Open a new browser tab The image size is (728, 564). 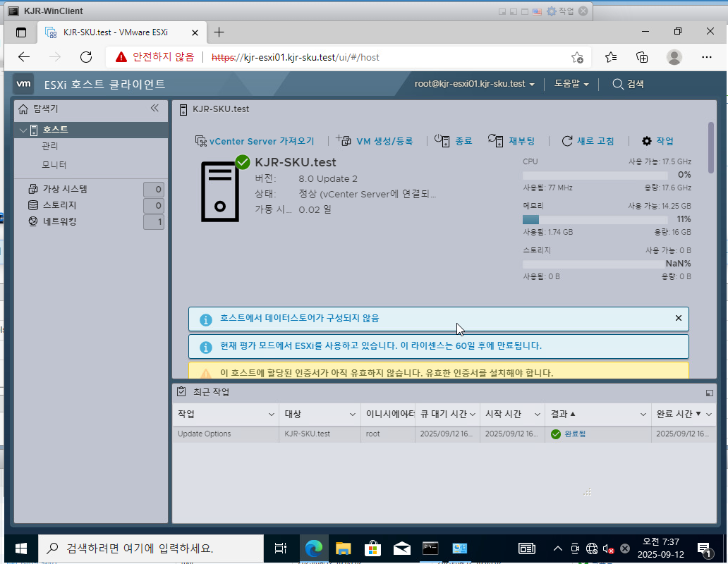219,32
